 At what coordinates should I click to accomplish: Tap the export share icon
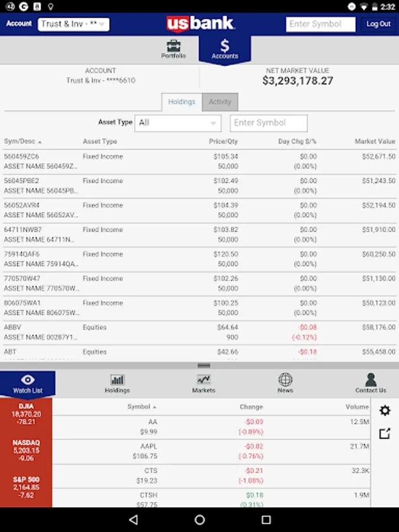pyautogui.click(x=385, y=433)
